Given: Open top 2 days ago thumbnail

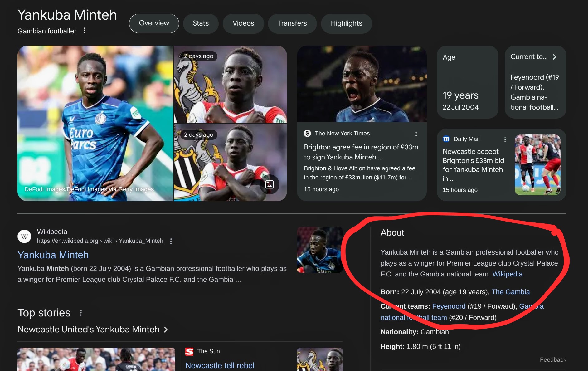Looking at the screenshot, I should point(230,84).
